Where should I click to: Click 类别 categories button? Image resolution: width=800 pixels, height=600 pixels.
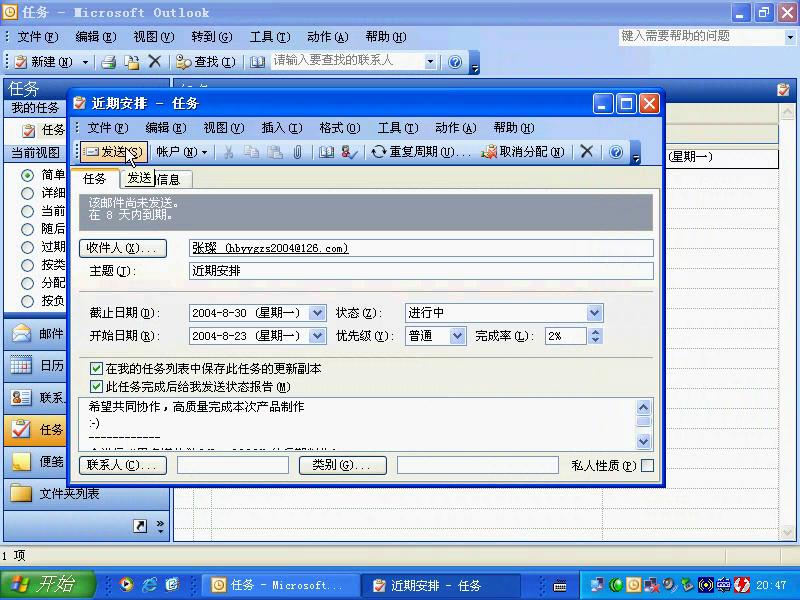tap(342, 465)
